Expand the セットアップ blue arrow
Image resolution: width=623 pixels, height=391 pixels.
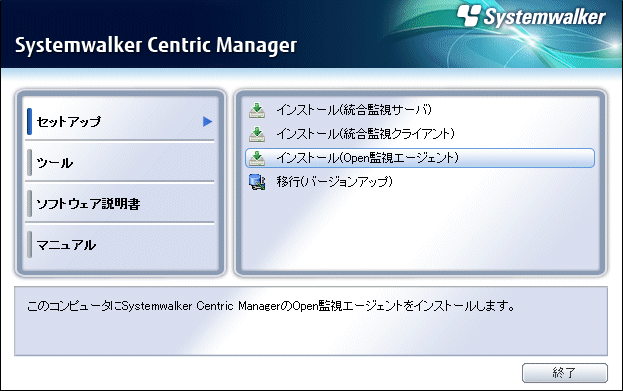pyautogui.click(x=207, y=122)
